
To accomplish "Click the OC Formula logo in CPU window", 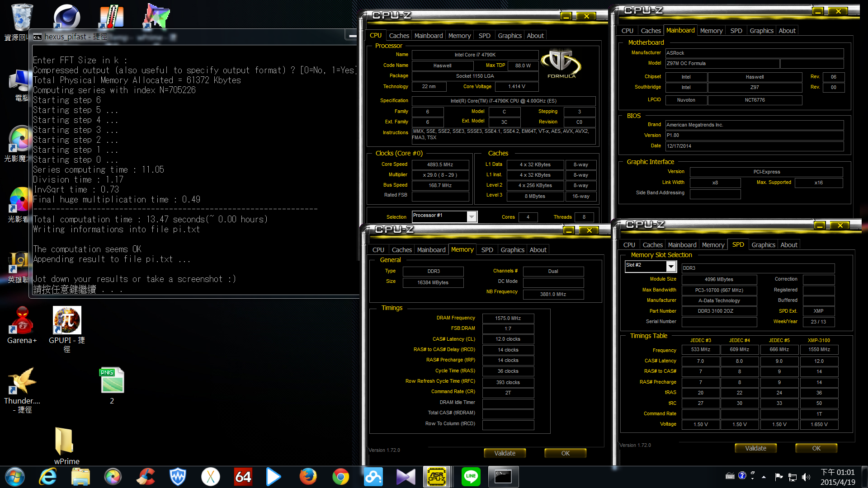I will click(561, 64).
